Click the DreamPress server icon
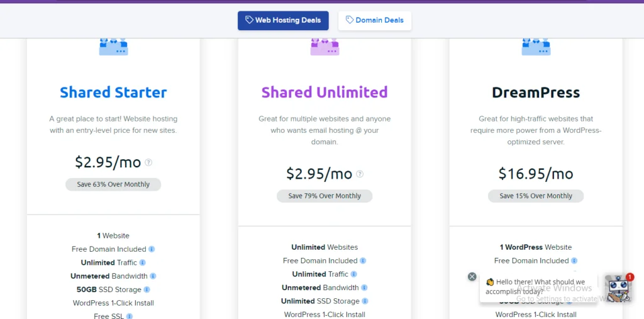644x319 pixels. click(536, 47)
